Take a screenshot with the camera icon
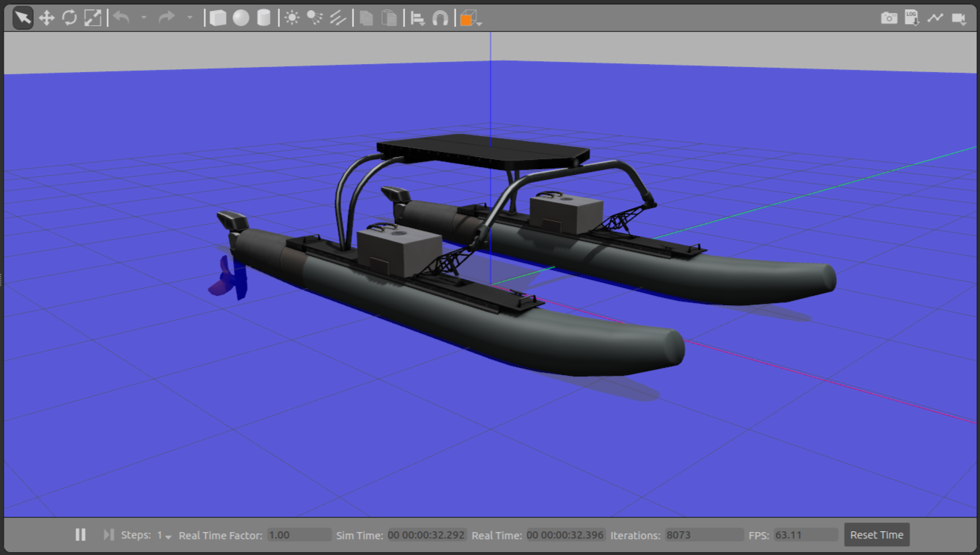Viewport: 980px width, 555px height. 891,17
